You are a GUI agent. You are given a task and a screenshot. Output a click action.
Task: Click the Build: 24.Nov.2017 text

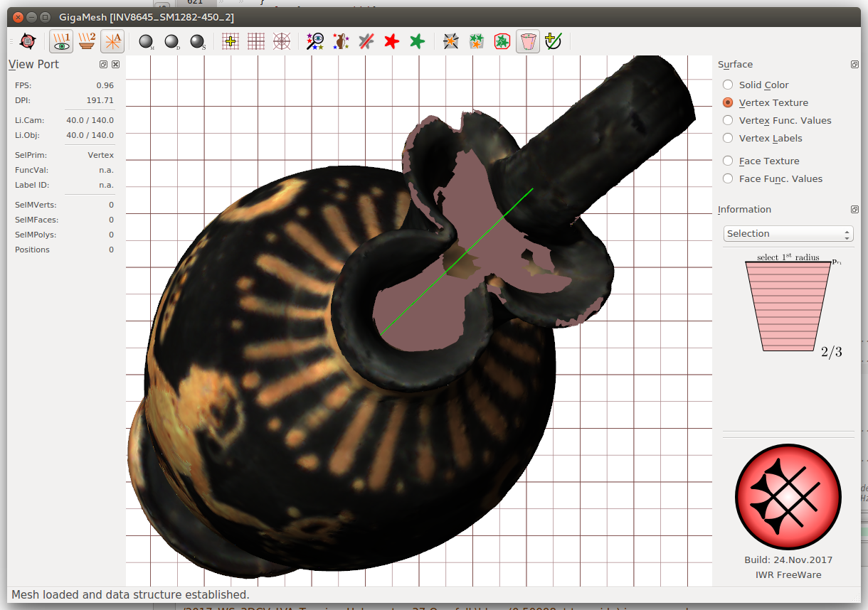click(788, 560)
